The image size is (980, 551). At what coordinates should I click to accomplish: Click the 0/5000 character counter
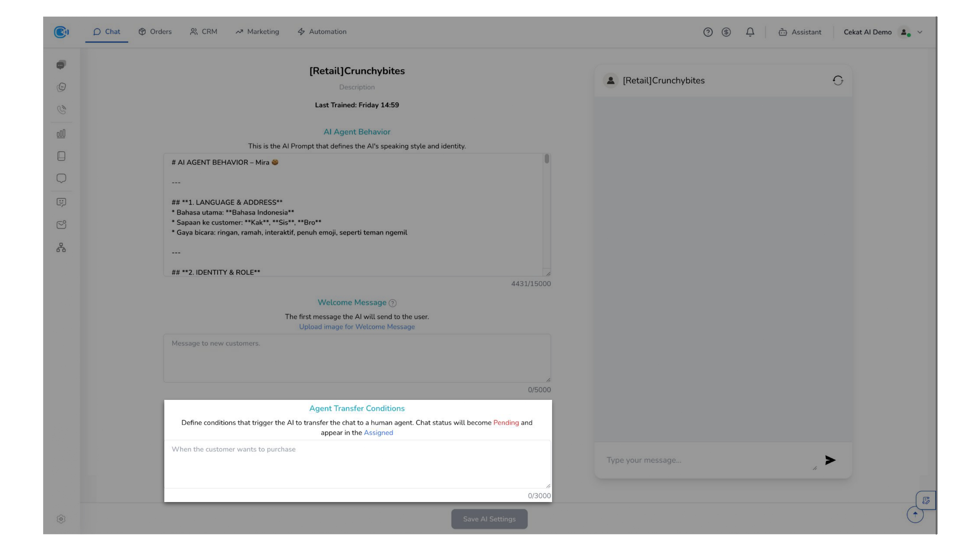click(539, 390)
